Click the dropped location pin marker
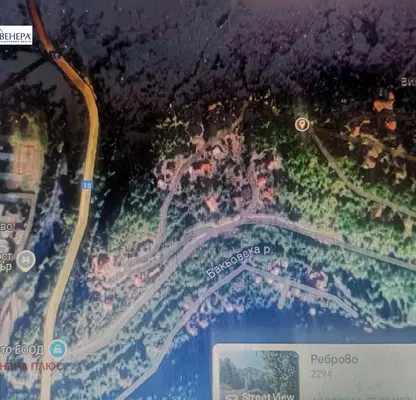This screenshot has width=416, height=400. pos(302,124)
